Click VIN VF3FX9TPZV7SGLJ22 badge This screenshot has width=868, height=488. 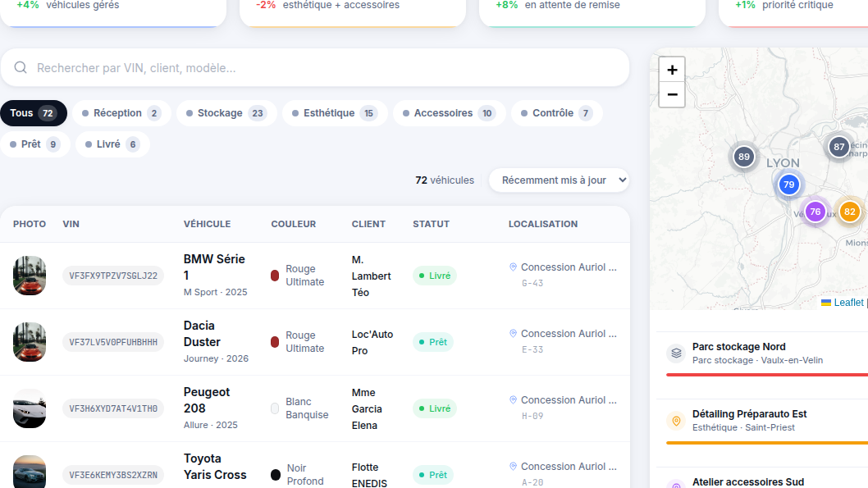click(x=113, y=276)
